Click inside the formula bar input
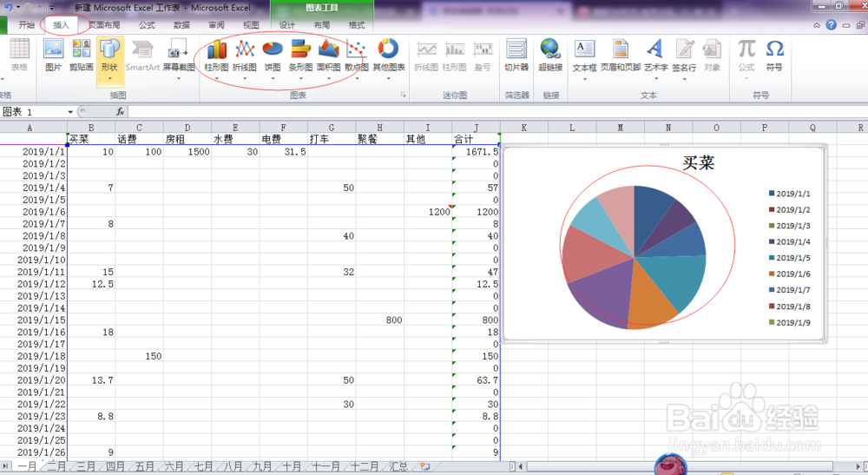 tap(497, 112)
